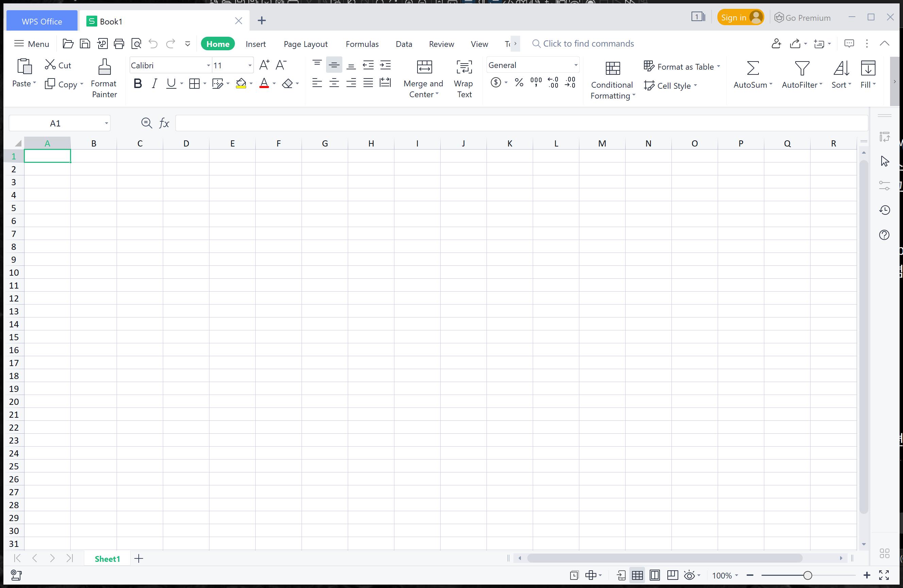Open help question mark in sidebar
This screenshot has width=903, height=588.
point(884,235)
